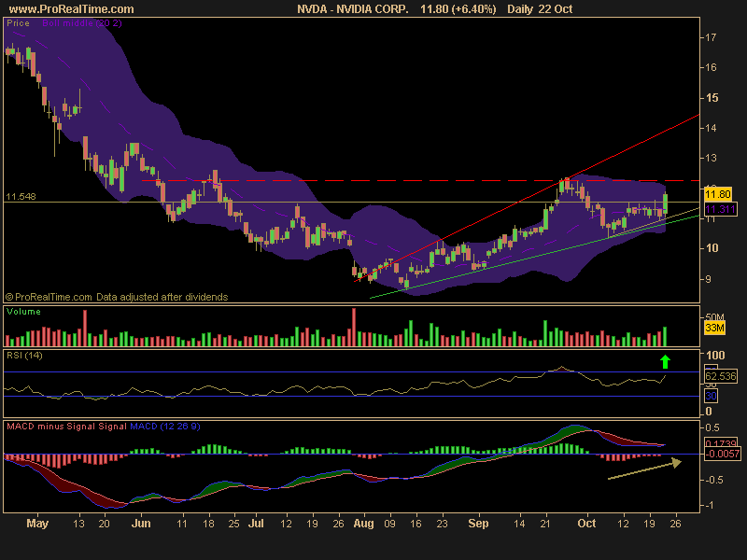Click the 9 mark on price scale

[709, 279]
